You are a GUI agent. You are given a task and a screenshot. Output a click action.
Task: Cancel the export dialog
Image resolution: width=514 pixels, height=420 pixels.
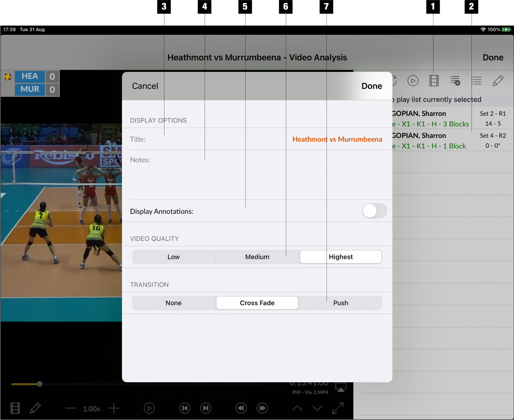pyautogui.click(x=145, y=86)
